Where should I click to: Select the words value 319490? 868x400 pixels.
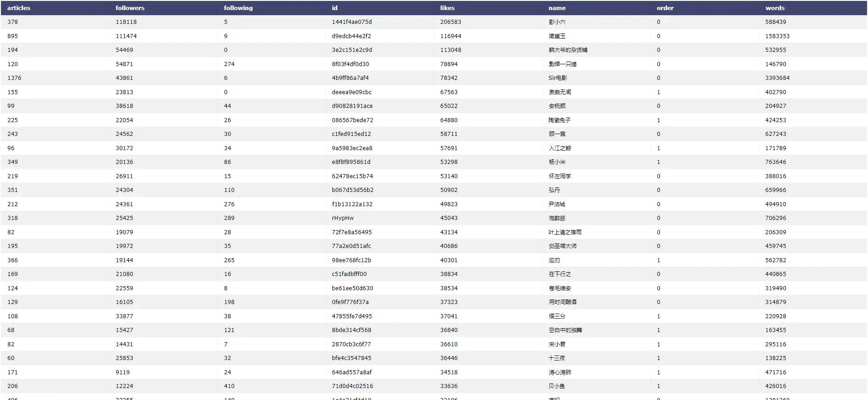tap(775, 288)
